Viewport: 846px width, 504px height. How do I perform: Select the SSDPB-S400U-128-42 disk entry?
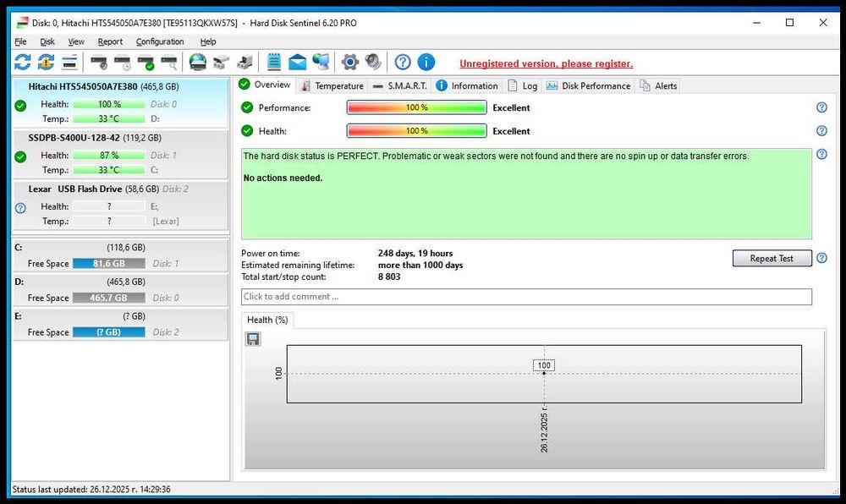[120, 154]
